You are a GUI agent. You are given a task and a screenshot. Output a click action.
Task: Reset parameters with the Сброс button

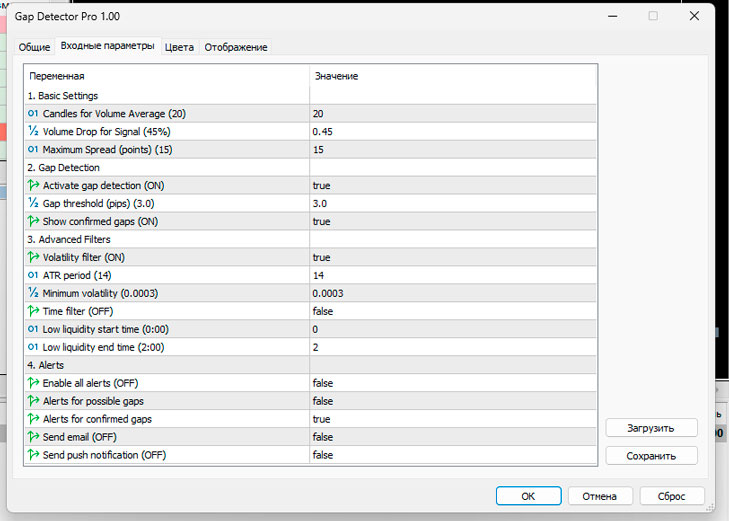tap(671, 496)
